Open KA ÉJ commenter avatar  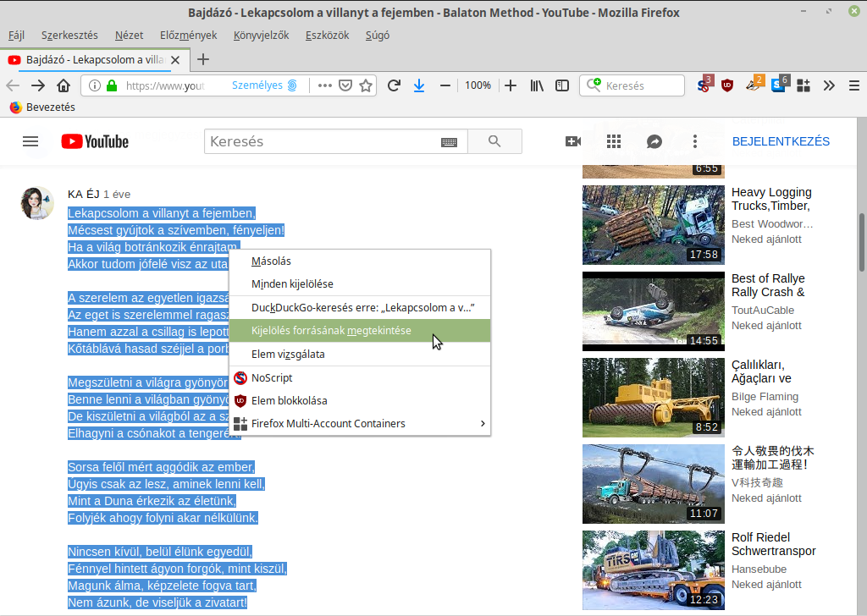pos(37,203)
